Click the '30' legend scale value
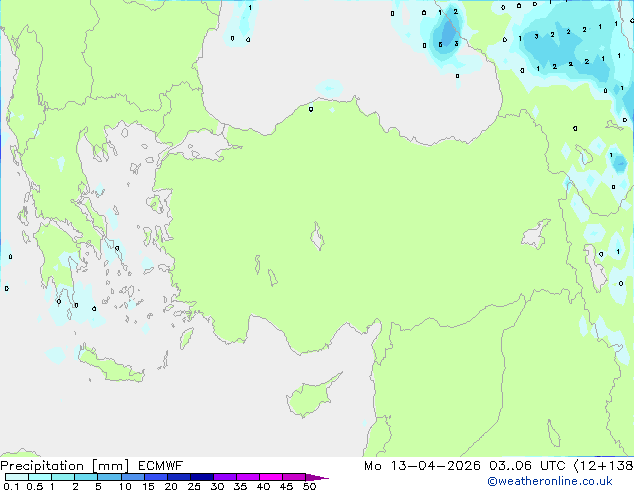Screen dimensions: 634x490 click(x=218, y=486)
